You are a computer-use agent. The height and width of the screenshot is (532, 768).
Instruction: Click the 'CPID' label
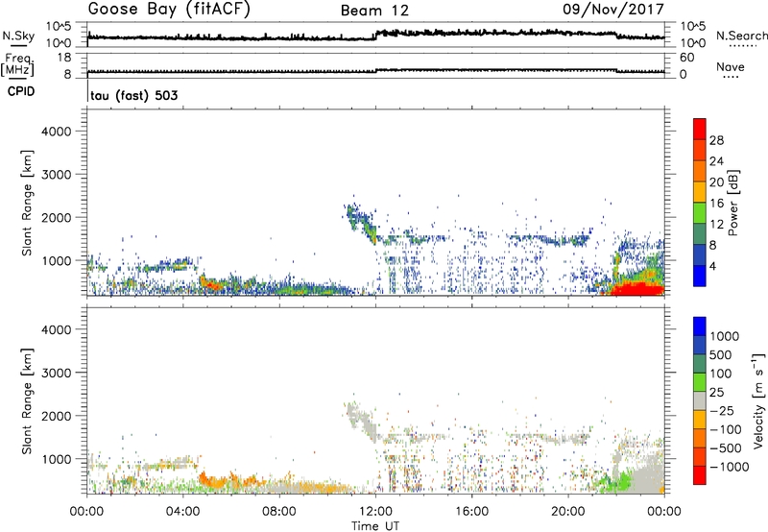pyautogui.click(x=21, y=91)
